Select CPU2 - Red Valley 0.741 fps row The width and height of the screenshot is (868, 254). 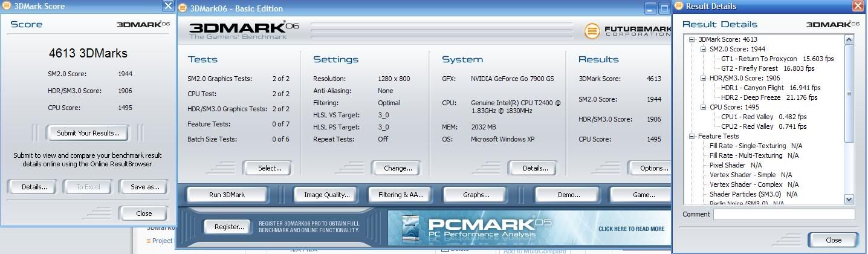(764, 126)
